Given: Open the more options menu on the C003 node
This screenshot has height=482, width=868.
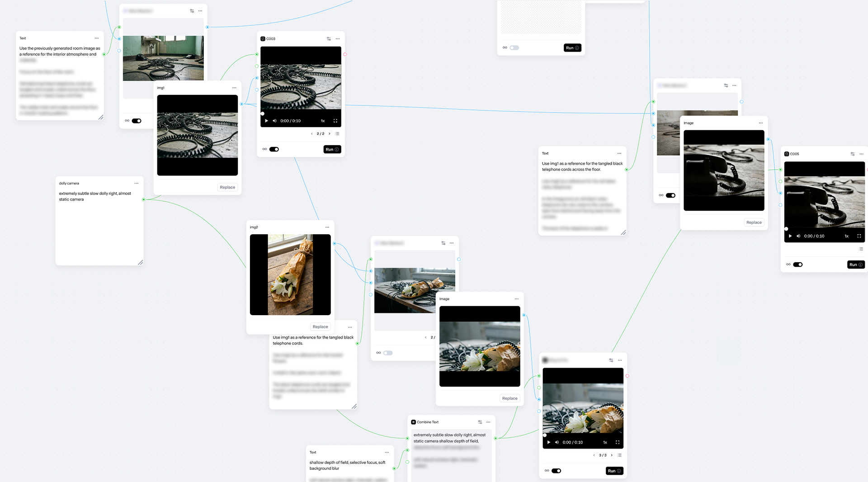Looking at the screenshot, I should coord(338,39).
